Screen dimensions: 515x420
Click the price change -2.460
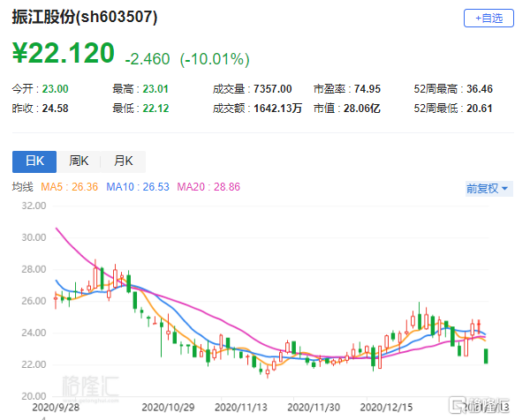coord(148,59)
